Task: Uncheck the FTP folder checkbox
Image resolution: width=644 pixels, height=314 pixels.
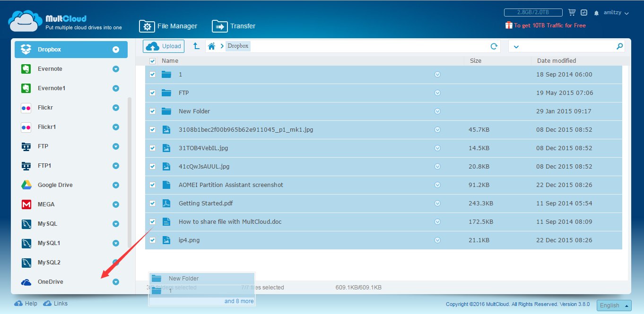Action: tap(152, 93)
